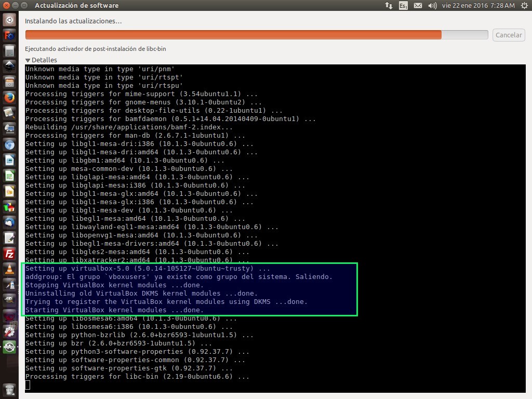Open the Es keyboard layout menu
Viewport: 532px width, 399px height.
pos(404,6)
